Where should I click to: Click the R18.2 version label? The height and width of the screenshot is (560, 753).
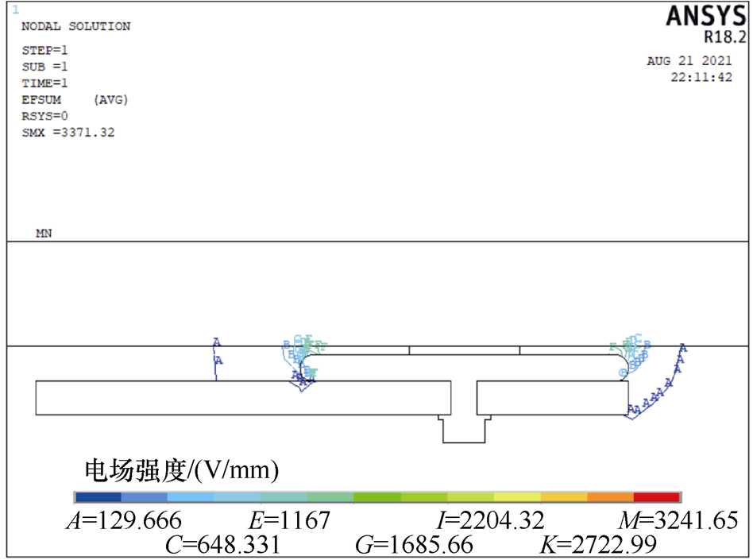[x=725, y=37]
